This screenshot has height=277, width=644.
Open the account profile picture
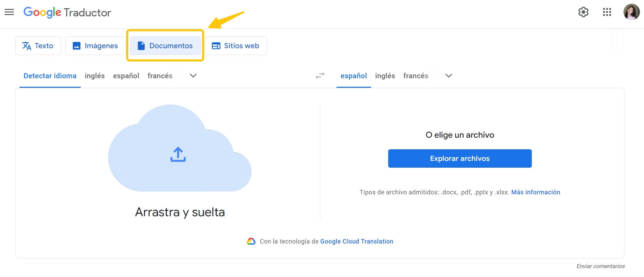[631, 12]
